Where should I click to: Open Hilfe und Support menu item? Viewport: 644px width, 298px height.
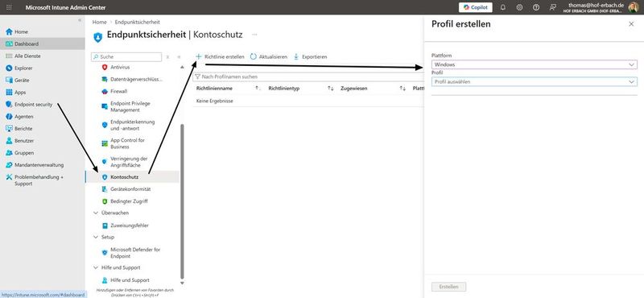point(130,280)
